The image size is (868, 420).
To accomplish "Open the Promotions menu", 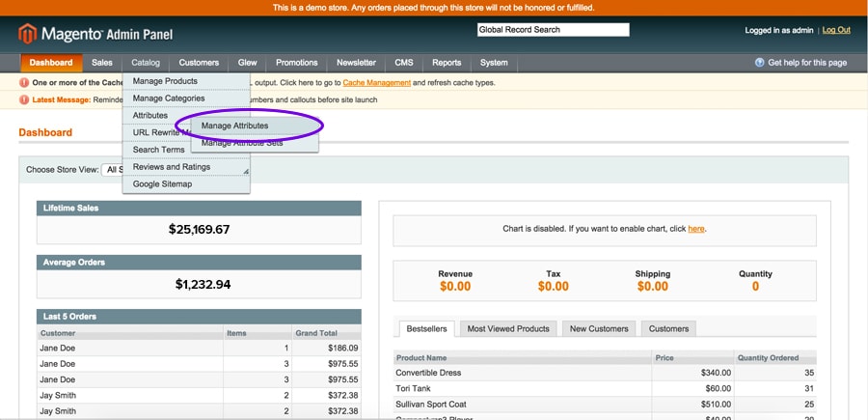I will [297, 63].
